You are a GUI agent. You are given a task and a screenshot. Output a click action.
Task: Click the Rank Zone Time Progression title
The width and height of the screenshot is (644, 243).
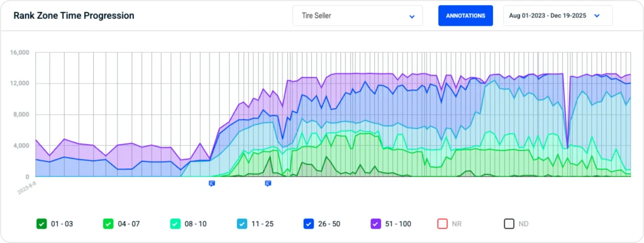coord(74,16)
